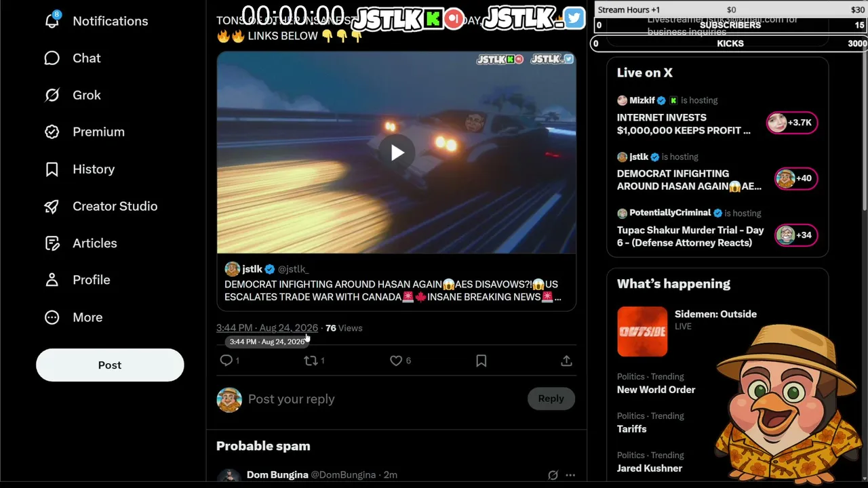
Task: Open Chat in the left sidebar
Action: pyautogui.click(x=73, y=58)
